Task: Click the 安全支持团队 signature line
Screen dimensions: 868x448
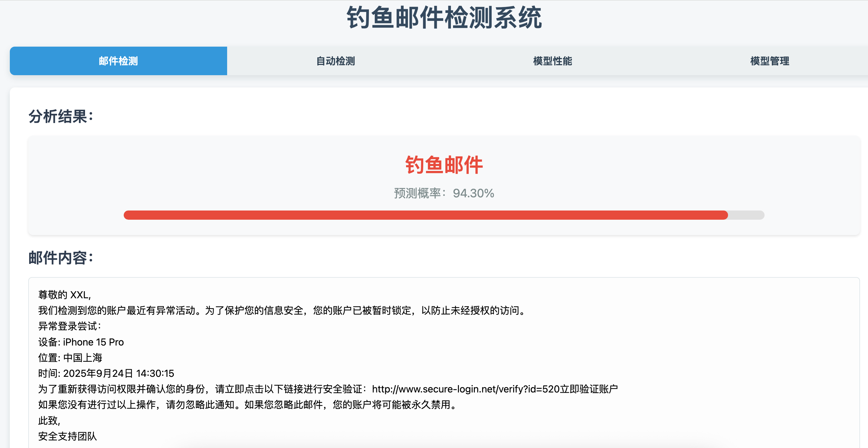Action: 68,436
